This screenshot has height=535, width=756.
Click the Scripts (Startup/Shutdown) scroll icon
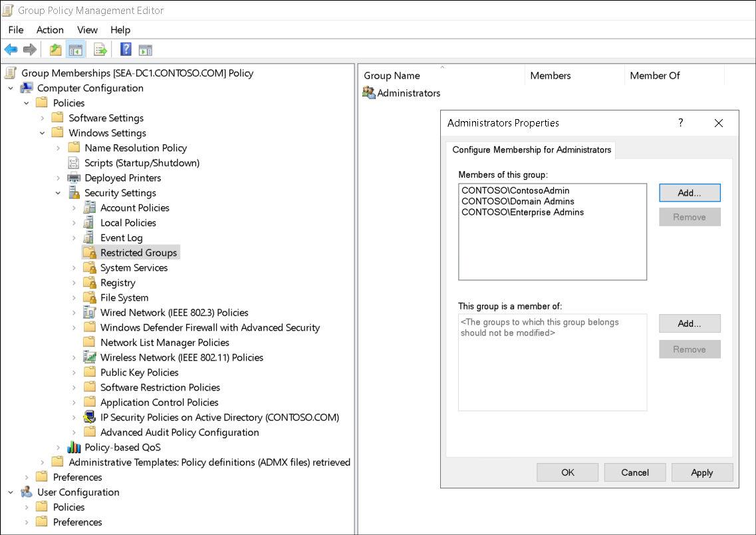click(x=73, y=162)
